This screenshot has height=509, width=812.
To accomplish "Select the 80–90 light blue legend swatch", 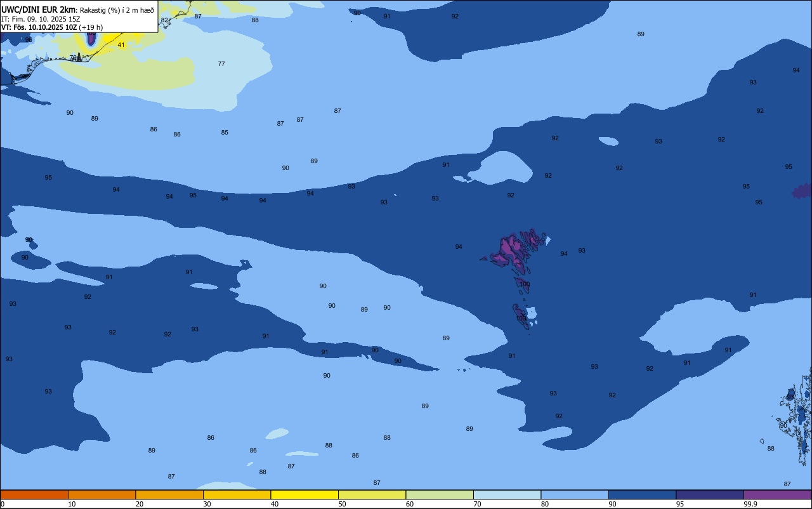I will pos(575,494).
